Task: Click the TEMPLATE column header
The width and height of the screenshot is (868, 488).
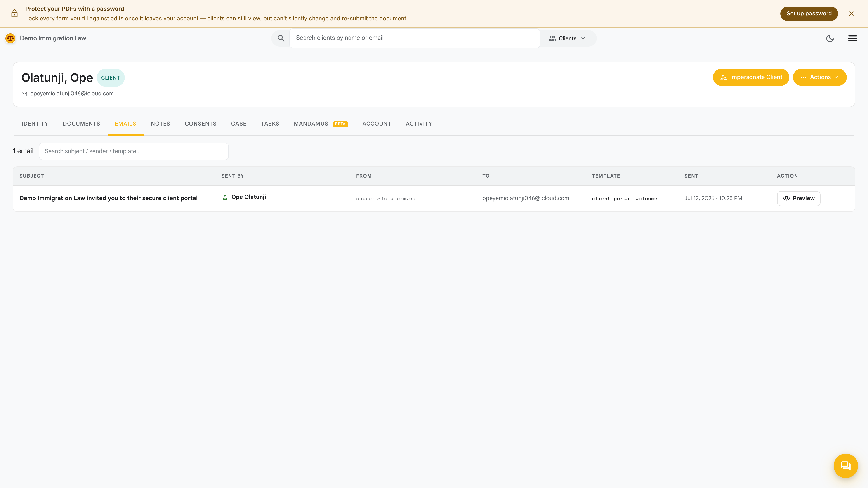Action: tap(606, 176)
